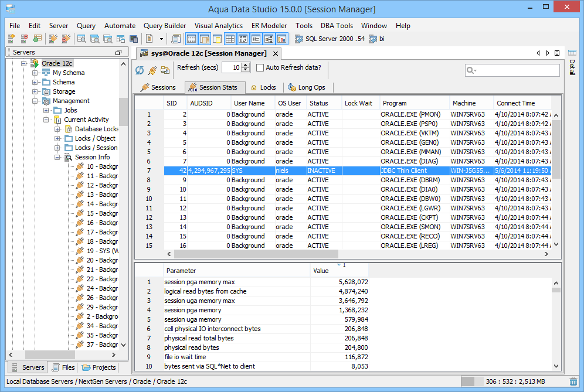
Task: Close the Session Manager tab
Action: [x=276, y=53]
